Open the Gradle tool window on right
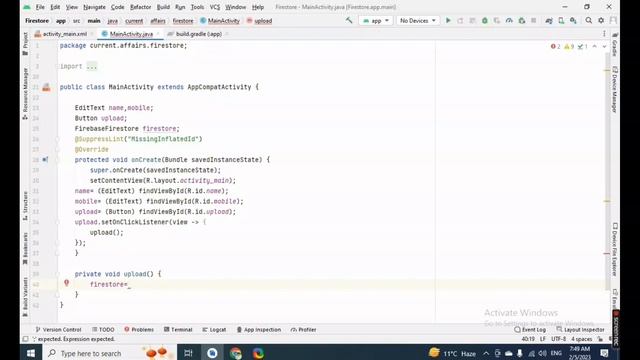This screenshot has height=360, width=640. pyautogui.click(x=615, y=45)
